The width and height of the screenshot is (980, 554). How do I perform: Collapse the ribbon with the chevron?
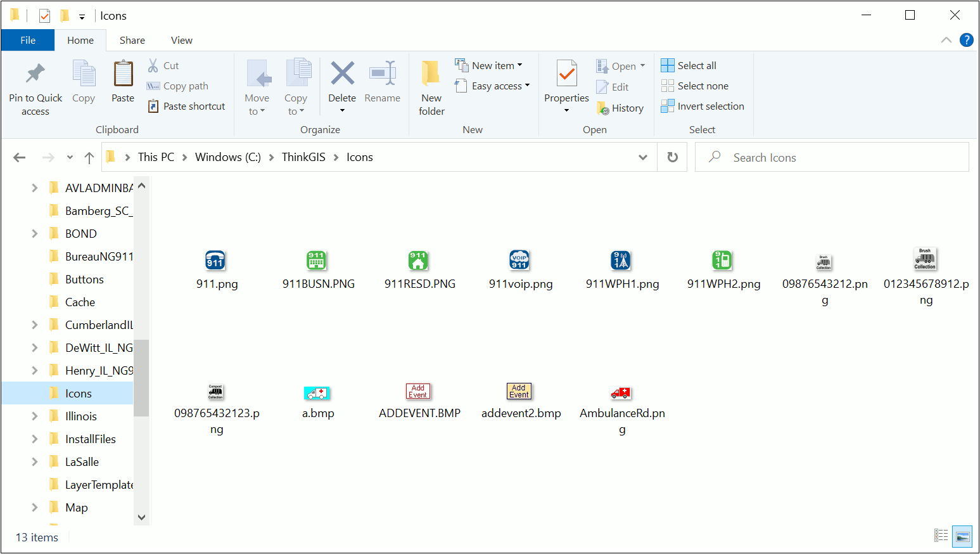pos(946,40)
